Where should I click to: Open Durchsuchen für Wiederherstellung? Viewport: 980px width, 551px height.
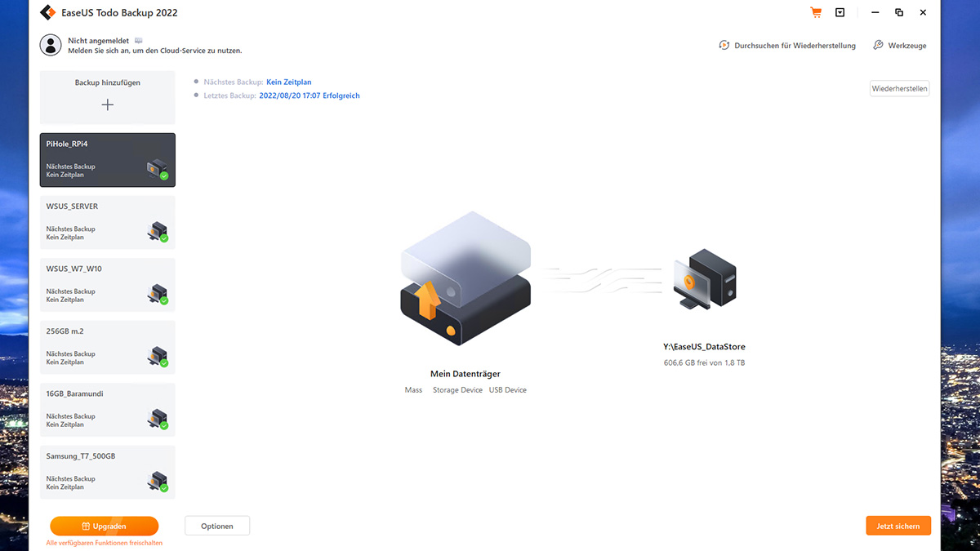787,46
